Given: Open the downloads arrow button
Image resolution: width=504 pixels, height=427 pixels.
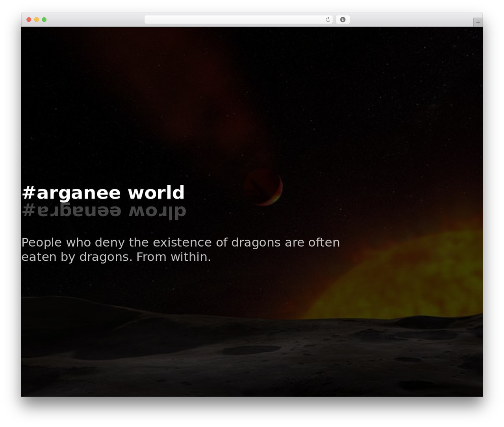Looking at the screenshot, I should click(x=343, y=20).
